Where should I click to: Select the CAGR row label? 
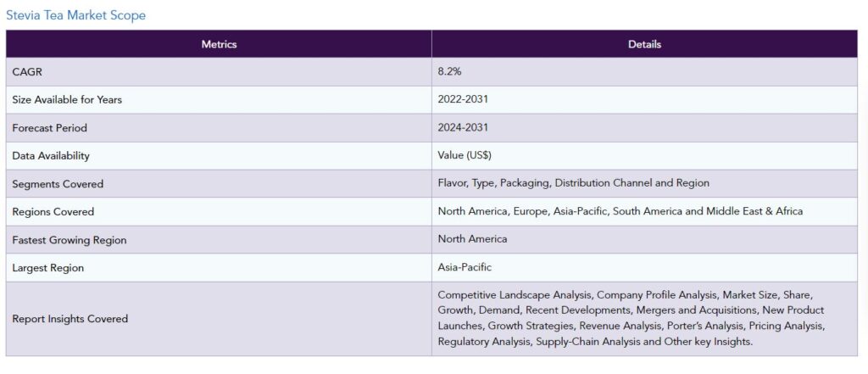pyautogui.click(x=26, y=72)
